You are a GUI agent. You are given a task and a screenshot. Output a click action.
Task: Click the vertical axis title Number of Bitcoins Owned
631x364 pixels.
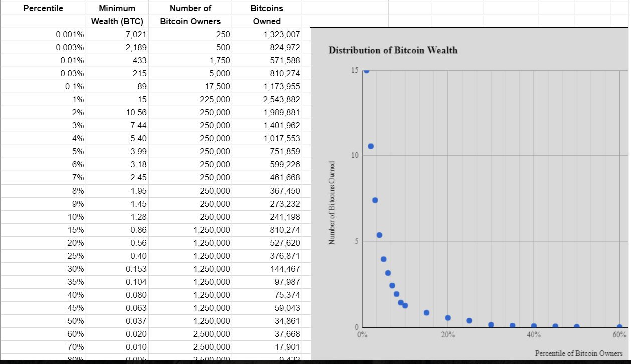331,203
